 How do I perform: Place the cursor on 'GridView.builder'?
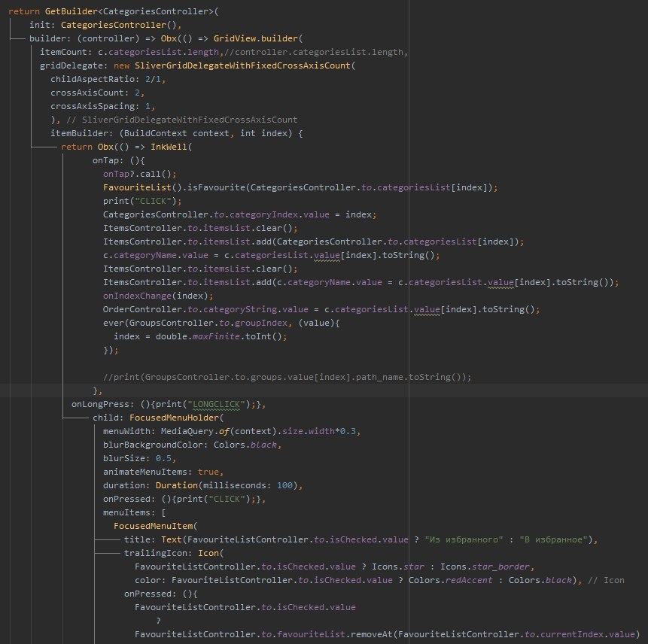(256, 38)
